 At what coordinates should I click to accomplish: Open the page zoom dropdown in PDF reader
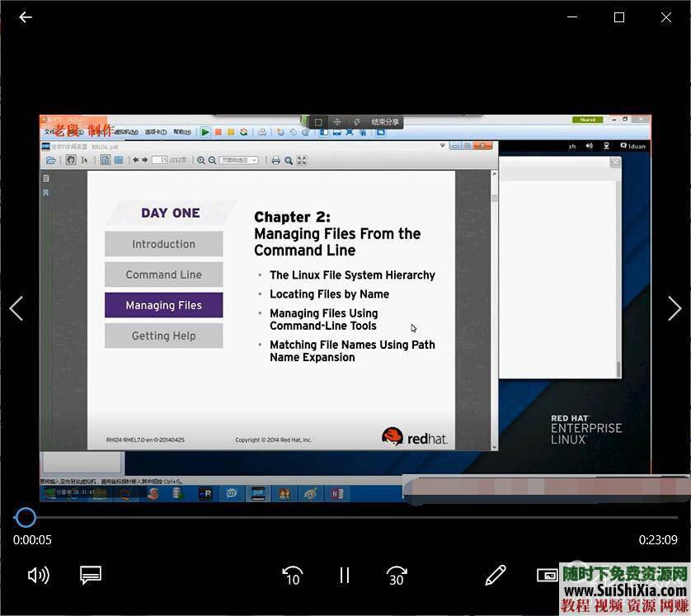[239, 160]
